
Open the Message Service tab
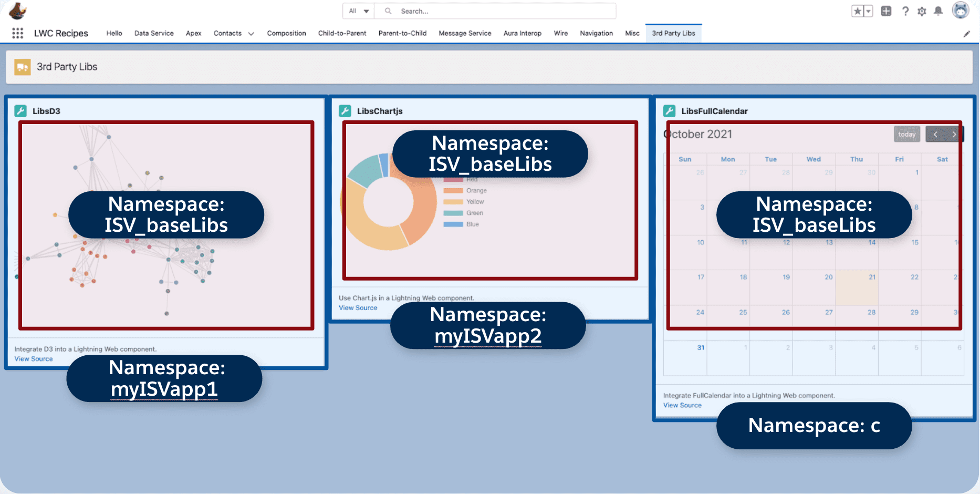tap(465, 33)
